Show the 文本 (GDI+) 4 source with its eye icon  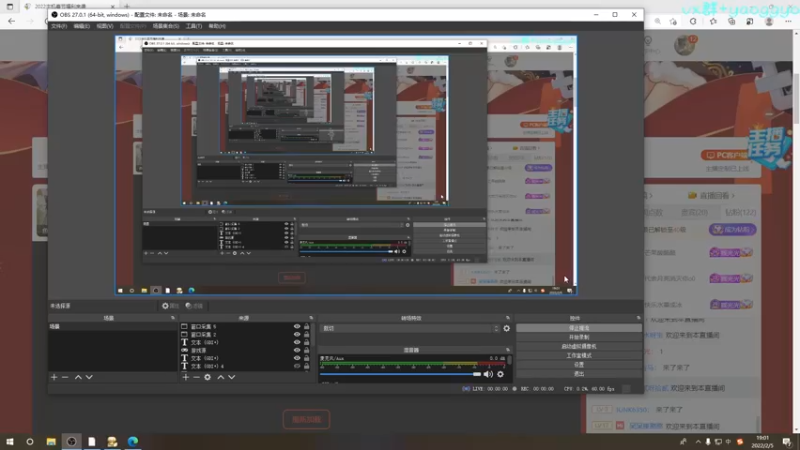pyautogui.click(x=297, y=366)
